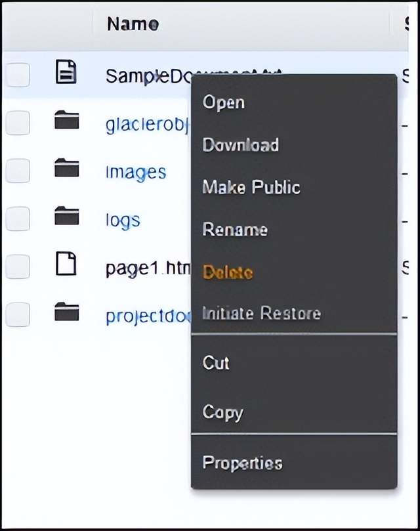Click the glacierobjects folder icon
The image size is (420, 531).
coord(66,121)
